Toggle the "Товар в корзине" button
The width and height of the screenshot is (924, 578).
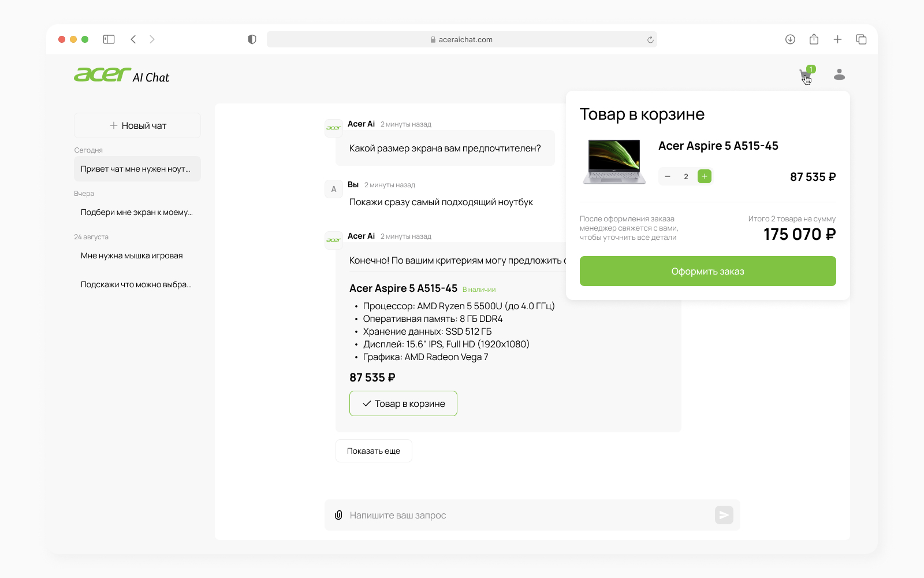(403, 403)
